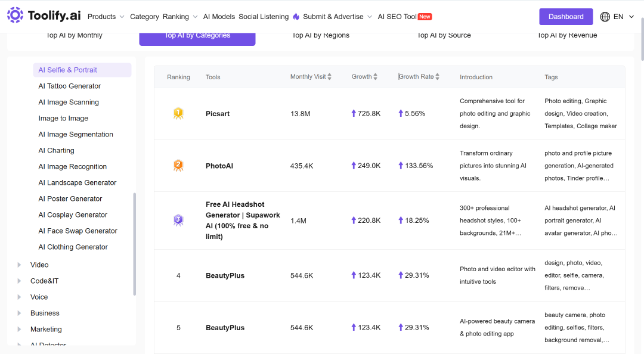Open the Products dropdown menu
The height and width of the screenshot is (354, 644).
pos(106,17)
